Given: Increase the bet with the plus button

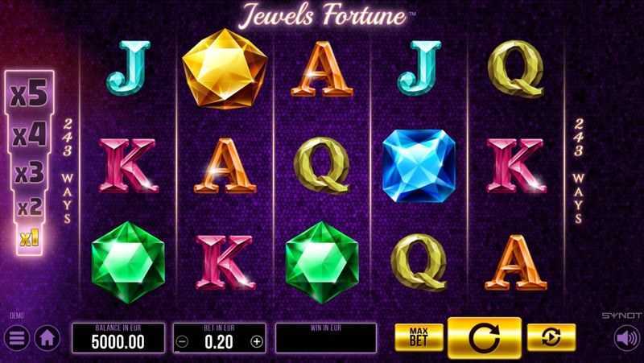Looking at the screenshot, I should [257, 341].
